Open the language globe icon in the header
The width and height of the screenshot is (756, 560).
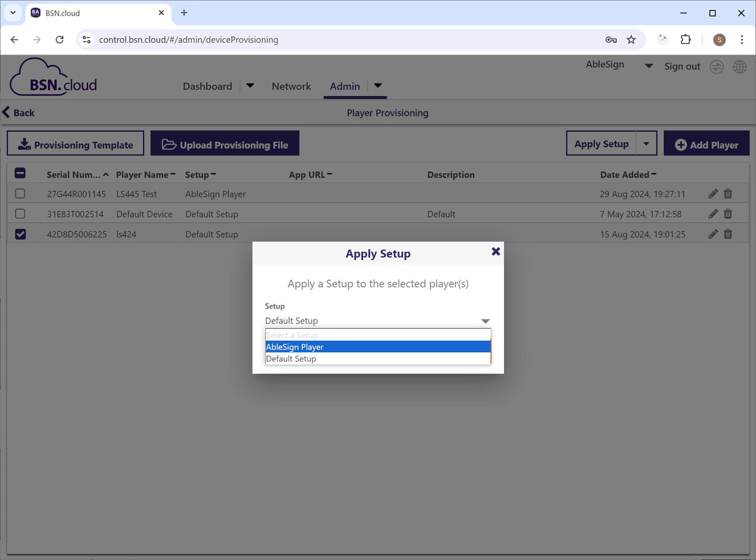point(740,66)
